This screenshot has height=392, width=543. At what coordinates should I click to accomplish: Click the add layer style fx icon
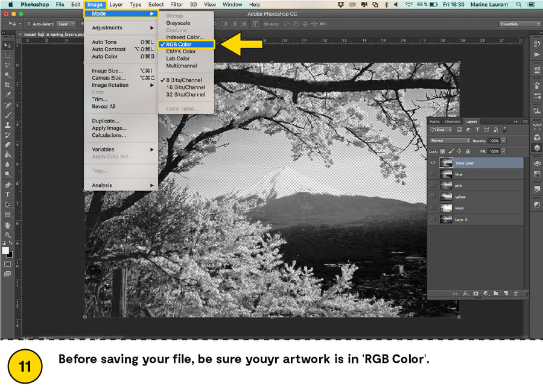point(466,293)
